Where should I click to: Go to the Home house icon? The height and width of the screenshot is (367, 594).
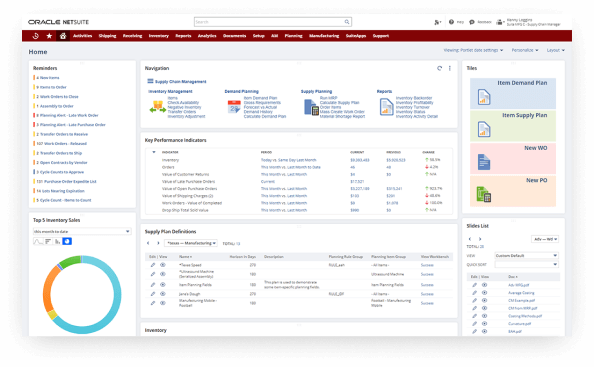(63, 36)
